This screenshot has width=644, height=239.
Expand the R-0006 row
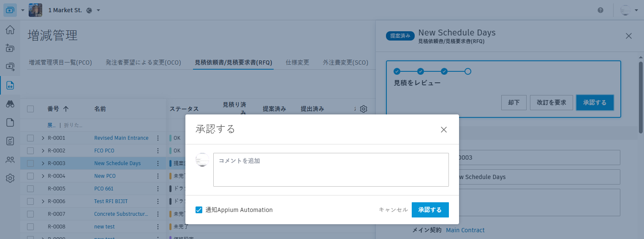(43, 201)
